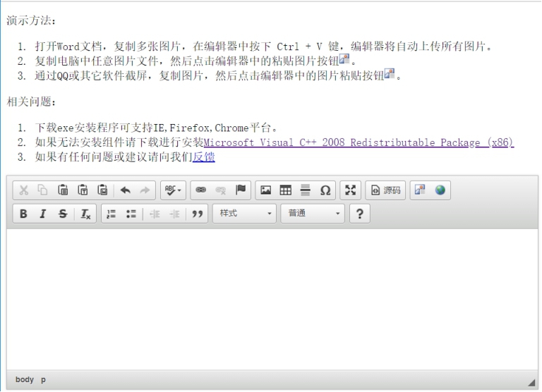Click the Redo arrow icon
Image resolution: width=542 pixels, height=392 pixels.
coord(145,190)
